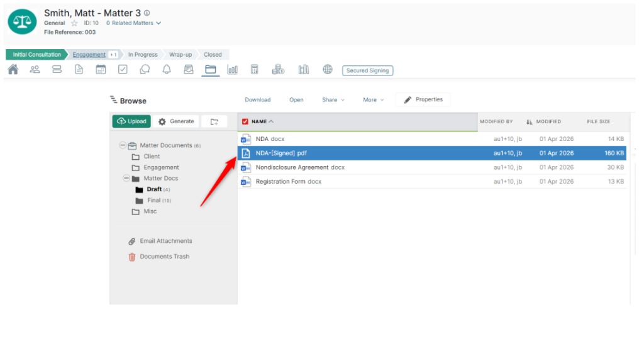The image size is (644, 356).
Task: Collapse the Matter Documents tree node
Action: [123, 145]
